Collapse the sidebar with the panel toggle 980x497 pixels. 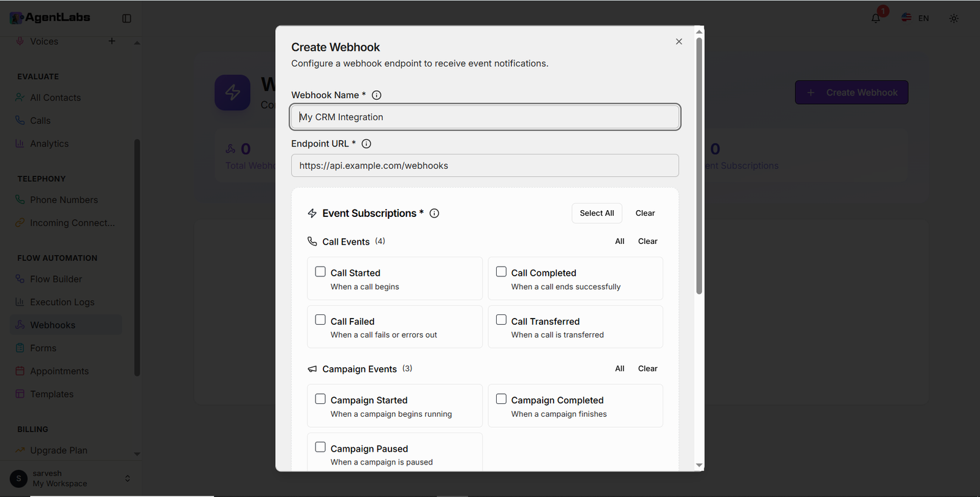point(126,18)
